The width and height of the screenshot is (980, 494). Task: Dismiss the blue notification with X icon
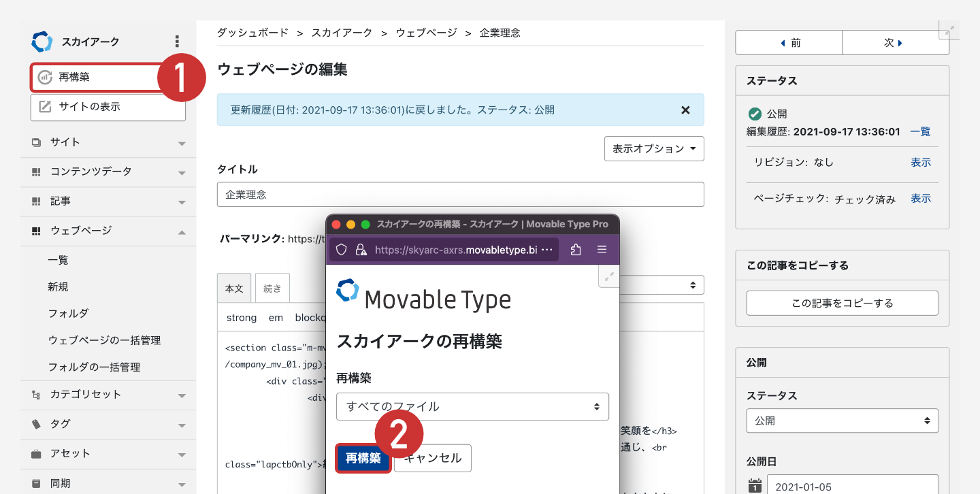pyautogui.click(x=685, y=110)
